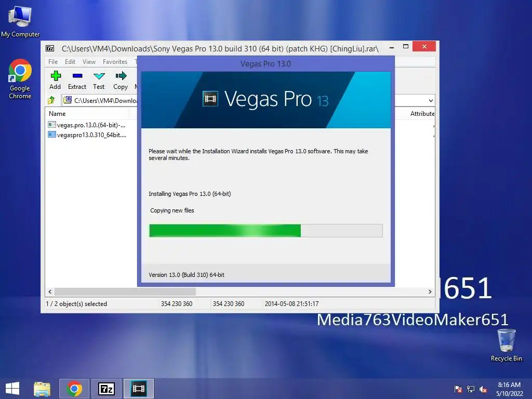Click "Installing Vegas Pro 13.0 (64-bit)" text
The height and width of the screenshot is (399, 532).
[x=190, y=194]
